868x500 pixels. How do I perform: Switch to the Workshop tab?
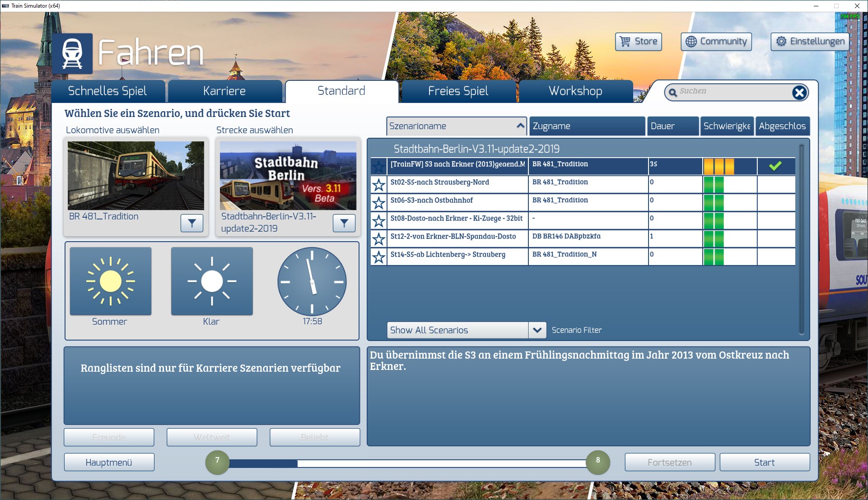click(575, 91)
